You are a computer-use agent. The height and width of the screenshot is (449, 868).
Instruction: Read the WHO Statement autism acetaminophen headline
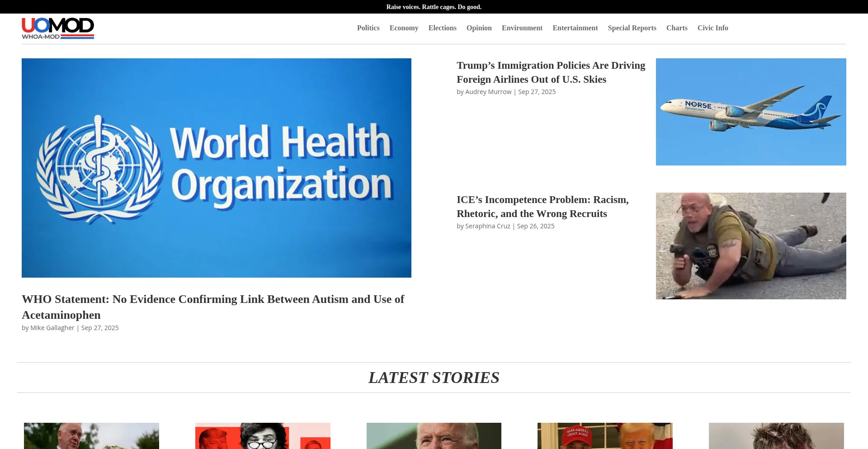pos(213,307)
